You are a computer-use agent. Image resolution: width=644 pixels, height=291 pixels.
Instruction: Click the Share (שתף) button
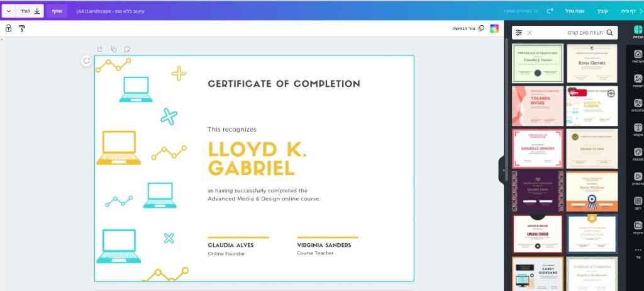tap(57, 11)
